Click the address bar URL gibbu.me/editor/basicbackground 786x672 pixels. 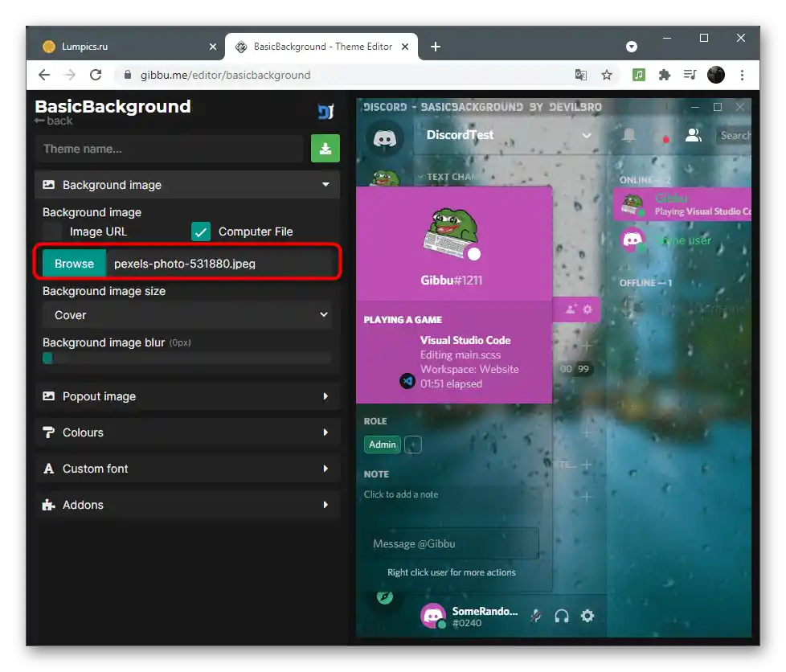(x=226, y=75)
